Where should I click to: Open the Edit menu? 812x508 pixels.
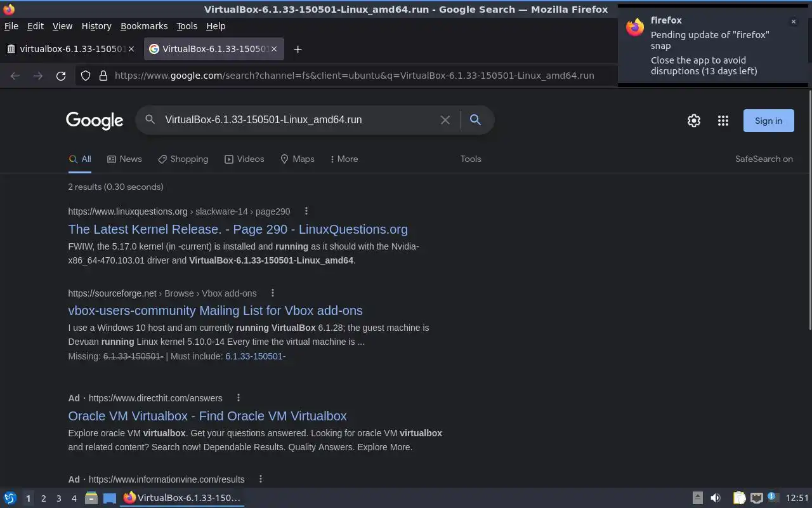tap(36, 26)
